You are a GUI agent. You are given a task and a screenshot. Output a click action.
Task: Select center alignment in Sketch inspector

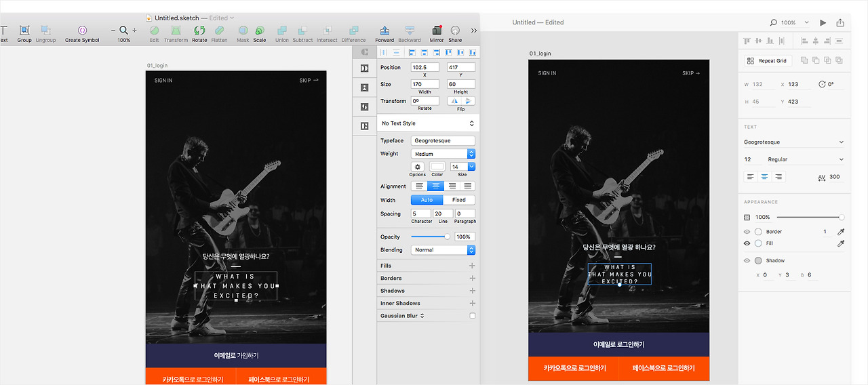435,186
